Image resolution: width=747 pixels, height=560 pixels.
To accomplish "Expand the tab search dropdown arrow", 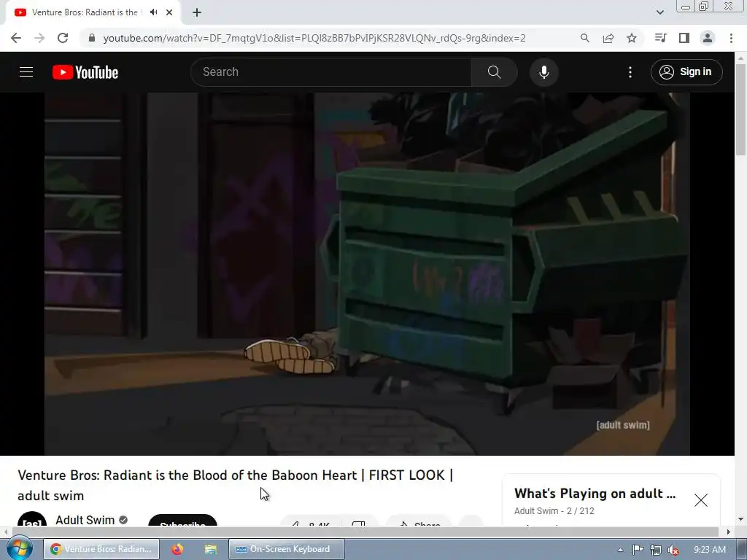I will (x=659, y=12).
